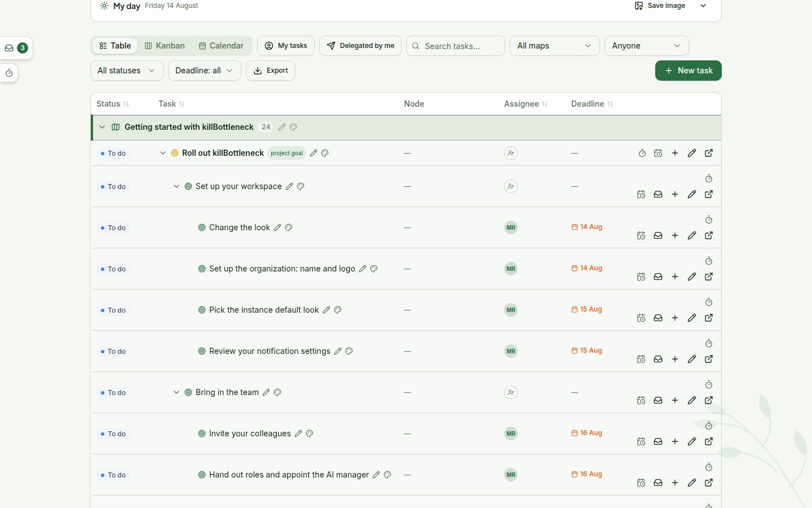This screenshot has height=508, width=812.
Task: Click the calendar-clock icon for Change the look
Action: pyautogui.click(x=641, y=235)
